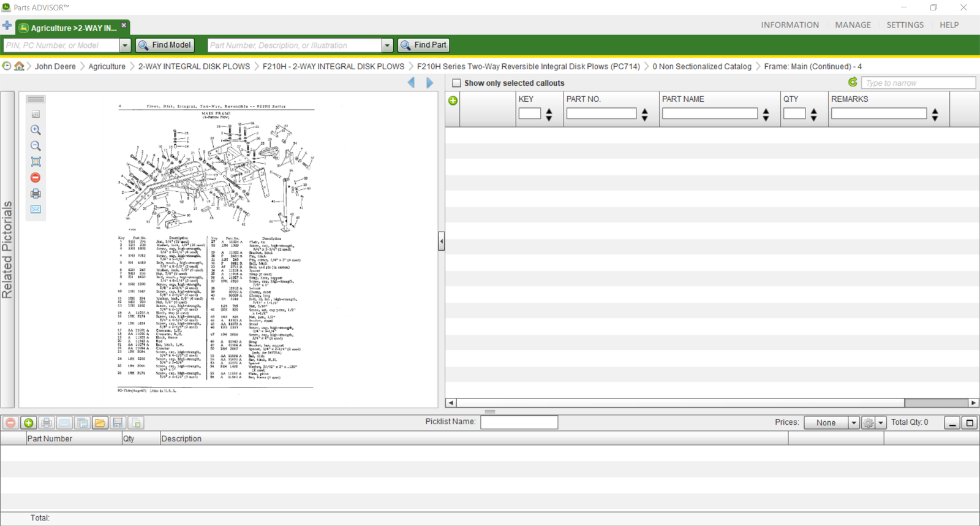Open picklist price settings gear
The width and height of the screenshot is (980, 526).
[869, 423]
